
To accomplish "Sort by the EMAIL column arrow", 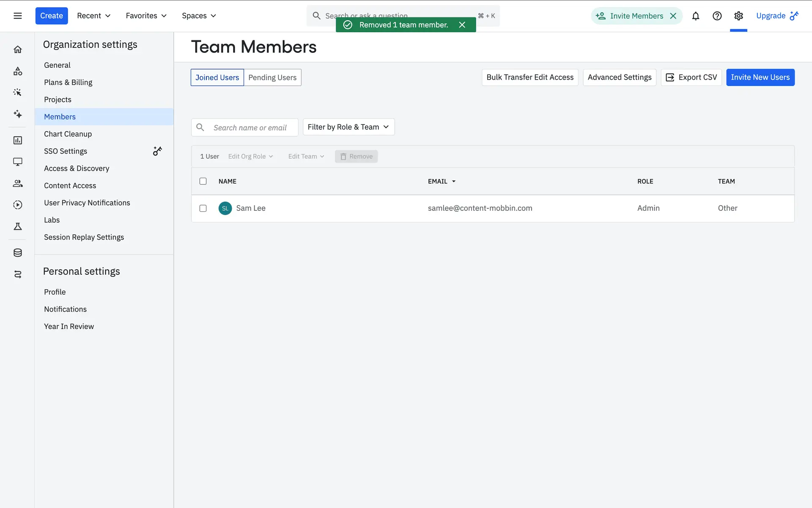I will (454, 181).
